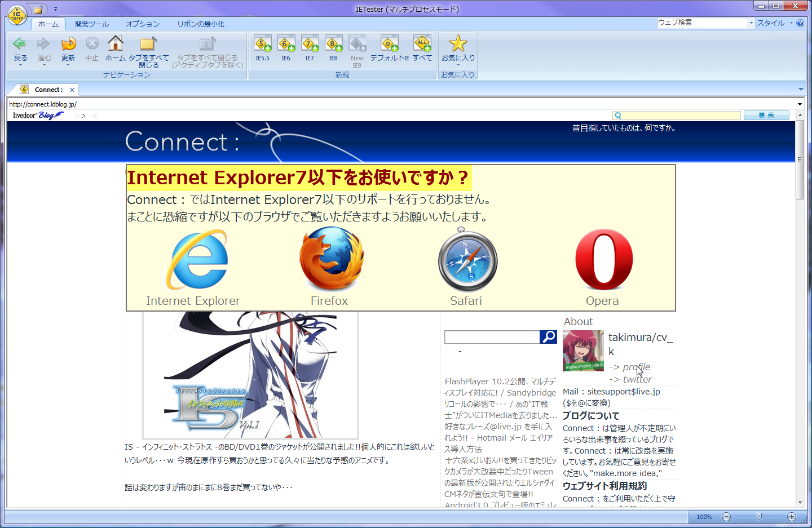Image resolution: width=812 pixels, height=528 pixels.
Task: Close all tabs with タブをすべて閉じる icon
Action: pyautogui.click(x=148, y=43)
